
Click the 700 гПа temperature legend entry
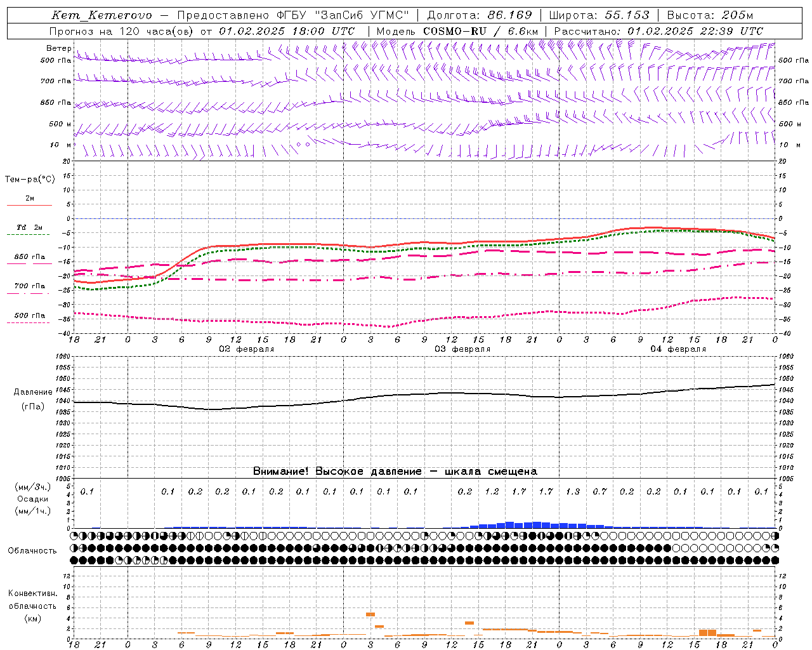point(29,286)
